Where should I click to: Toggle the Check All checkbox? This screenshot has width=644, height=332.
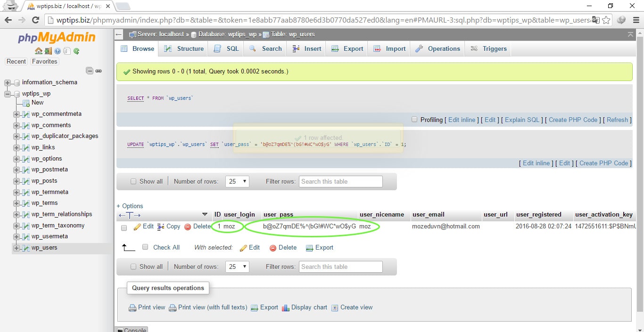click(x=145, y=247)
